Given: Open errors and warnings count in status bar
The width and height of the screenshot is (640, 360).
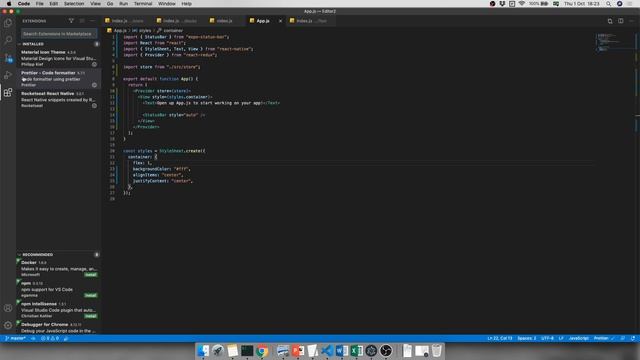Looking at the screenshot, I should click(x=50, y=338).
